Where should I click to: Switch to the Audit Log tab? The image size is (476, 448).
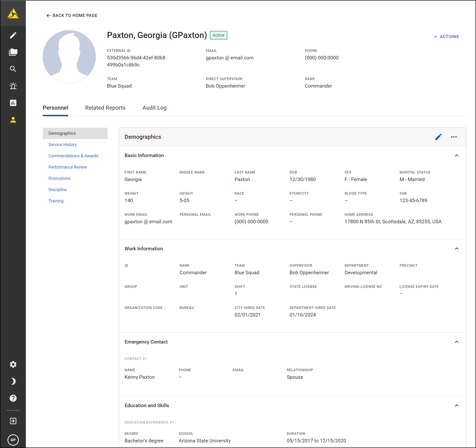pyautogui.click(x=154, y=108)
